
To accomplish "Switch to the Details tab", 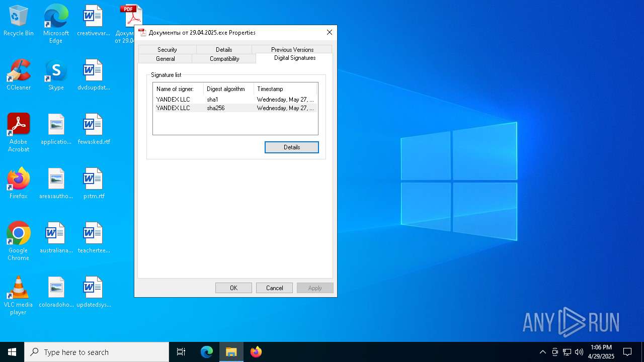I will [224, 49].
